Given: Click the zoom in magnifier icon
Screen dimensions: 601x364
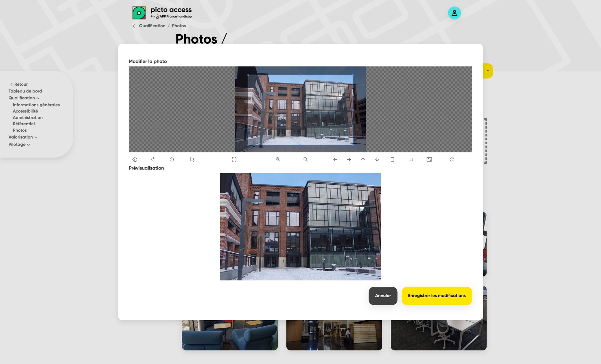Looking at the screenshot, I should pos(278,159).
